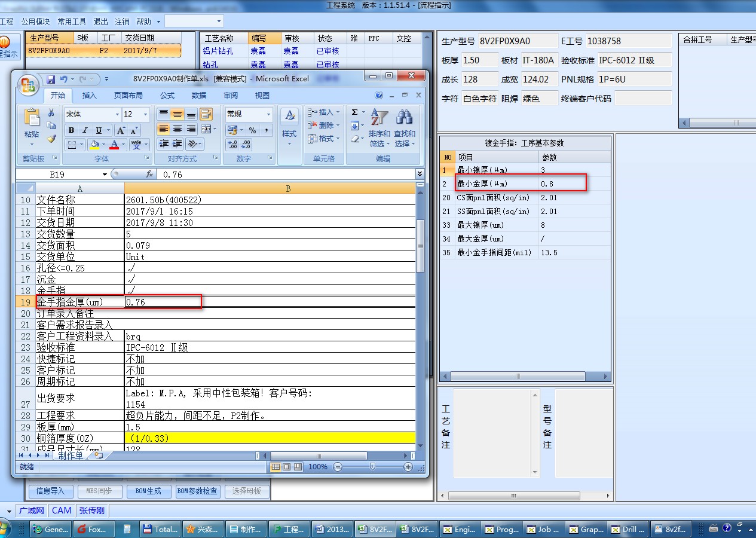This screenshot has height=538, width=756.
Task: Select cell B19 with value 0.76
Action: tap(270, 302)
